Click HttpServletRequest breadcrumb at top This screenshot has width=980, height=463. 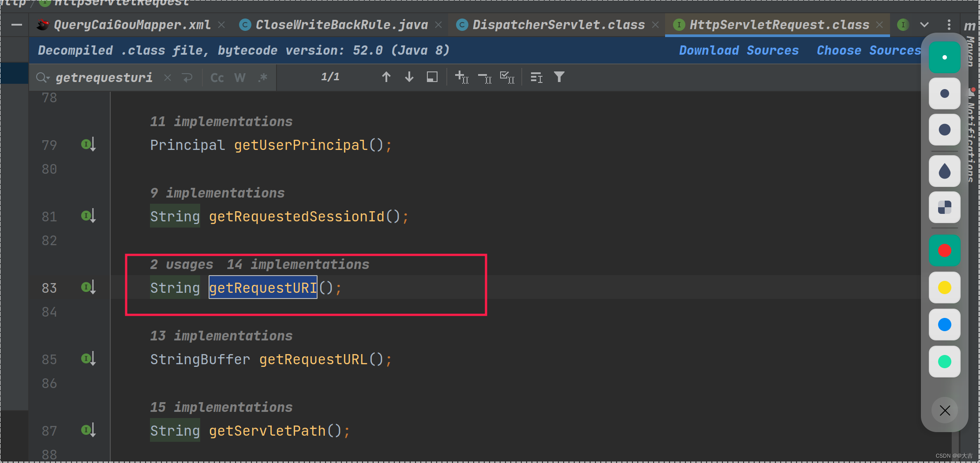tap(115, 4)
